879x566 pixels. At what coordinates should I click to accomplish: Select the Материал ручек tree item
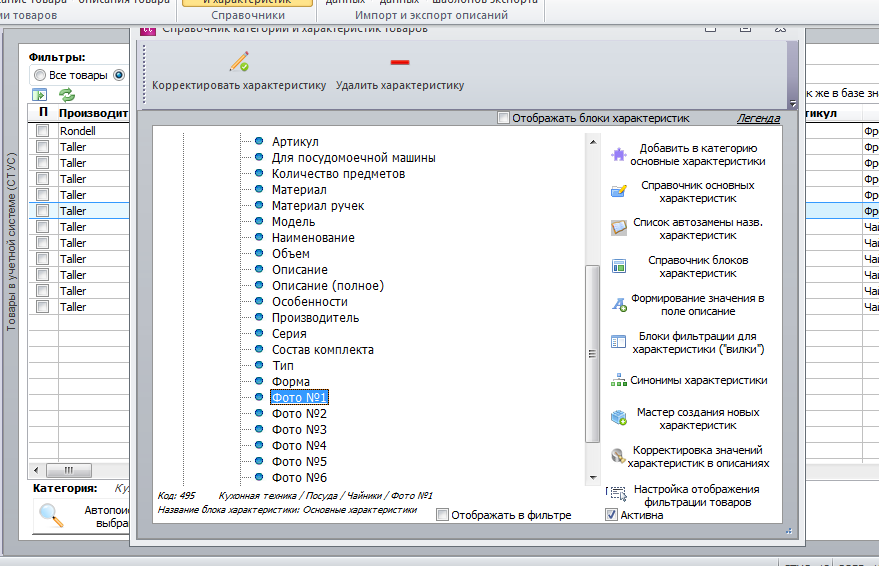tap(318, 206)
